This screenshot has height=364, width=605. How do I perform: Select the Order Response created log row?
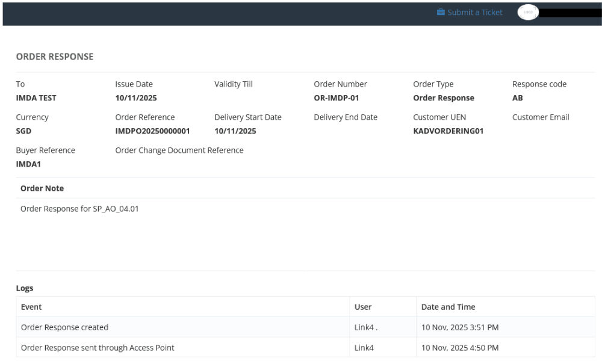(64, 327)
